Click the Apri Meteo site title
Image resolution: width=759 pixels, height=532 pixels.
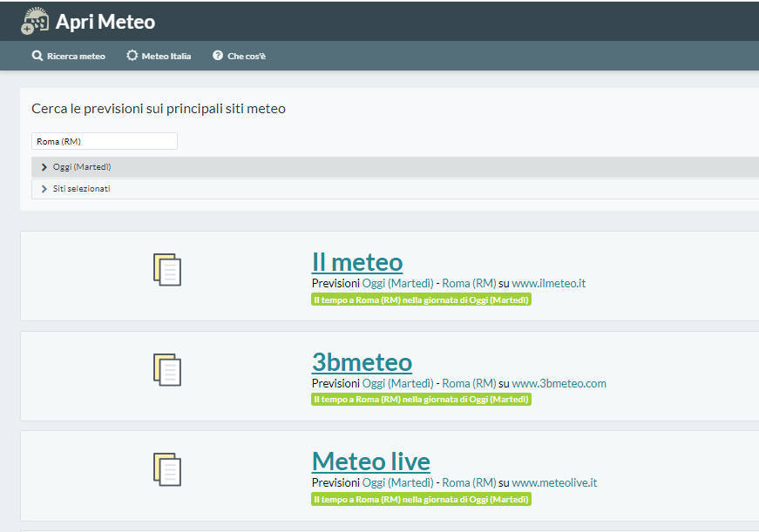105,22
